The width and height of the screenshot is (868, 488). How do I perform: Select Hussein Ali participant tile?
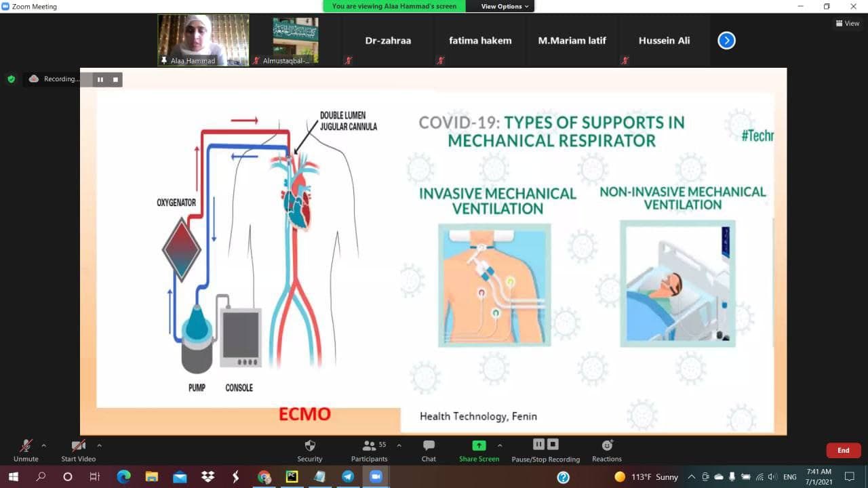click(664, 41)
